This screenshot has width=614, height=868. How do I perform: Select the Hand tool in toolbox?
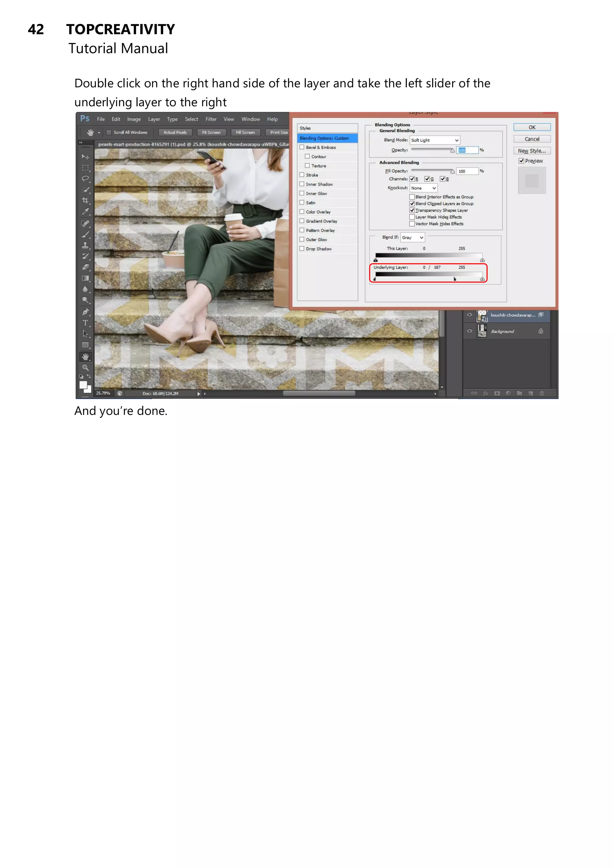pyautogui.click(x=85, y=356)
